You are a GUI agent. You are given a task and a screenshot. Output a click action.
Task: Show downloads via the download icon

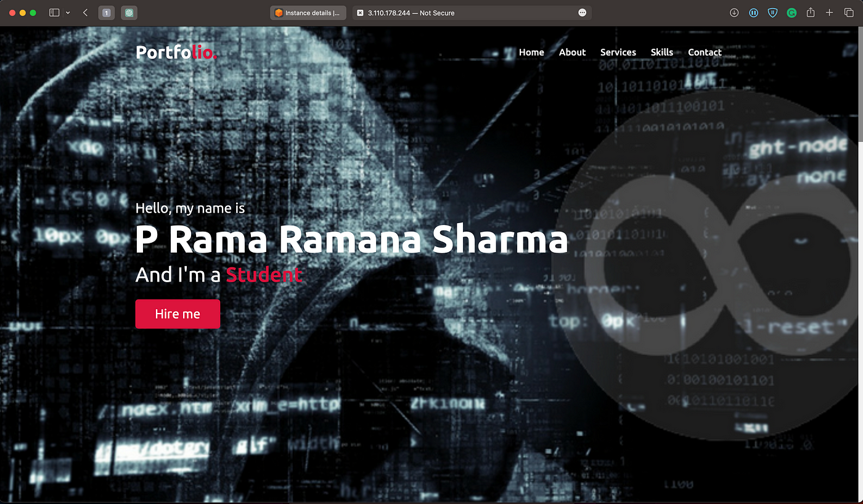click(734, 13)
